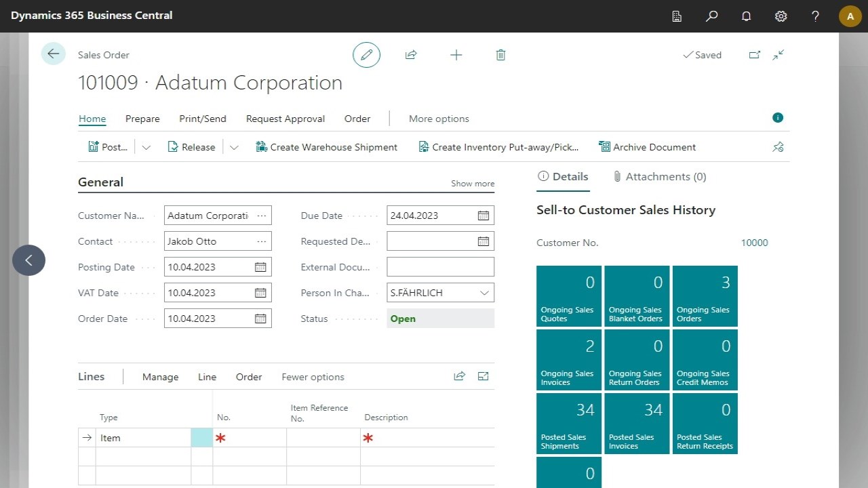This screenshot has height=488, width=868.
Task: Click the External Document No. input field
Action: click(440, 267)
